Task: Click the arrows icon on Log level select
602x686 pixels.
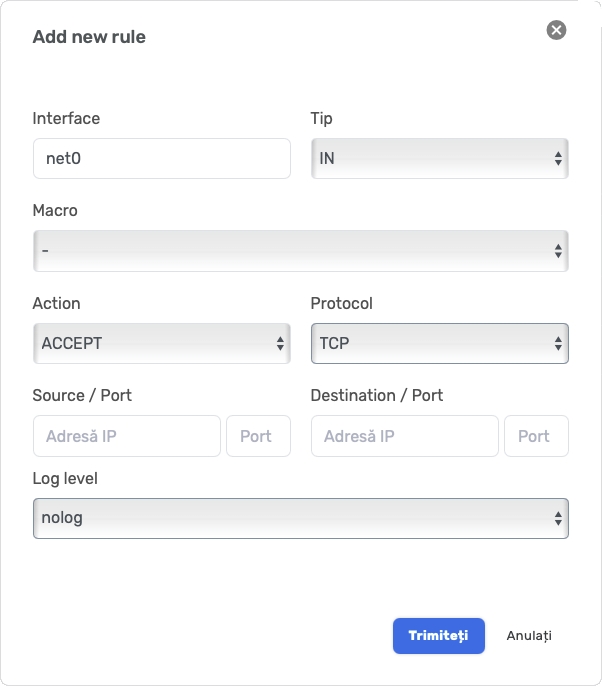Action: tap(558, 518)
